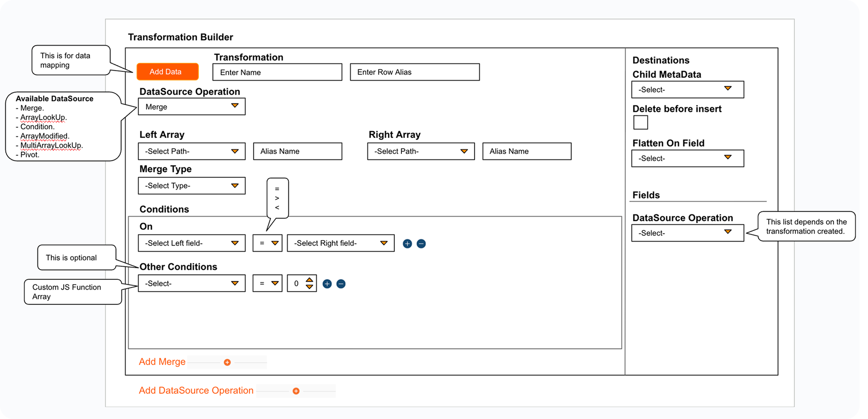Click minus icon in the On condition row
The image size is (868, 419).
[x=421, y=243]
